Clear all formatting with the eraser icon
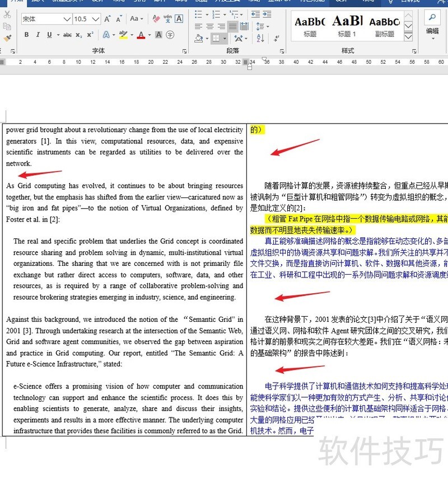This screenshot has height=484, width=448. 154,19
